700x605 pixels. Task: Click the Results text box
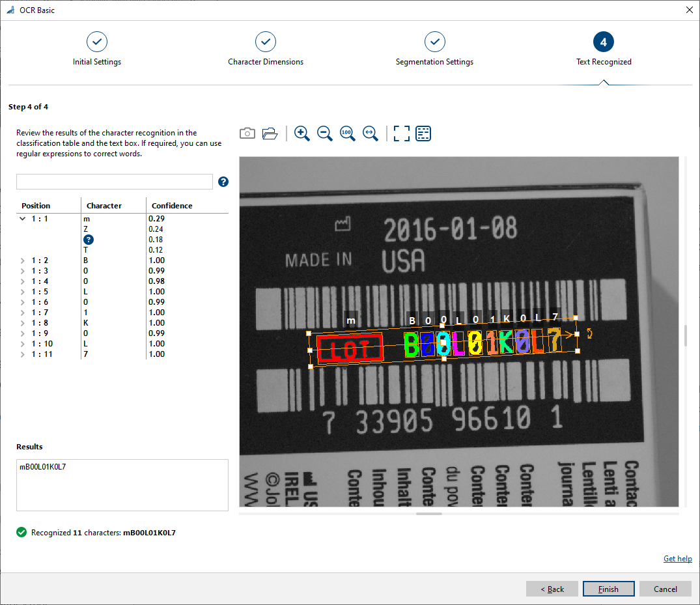(122, 485)
